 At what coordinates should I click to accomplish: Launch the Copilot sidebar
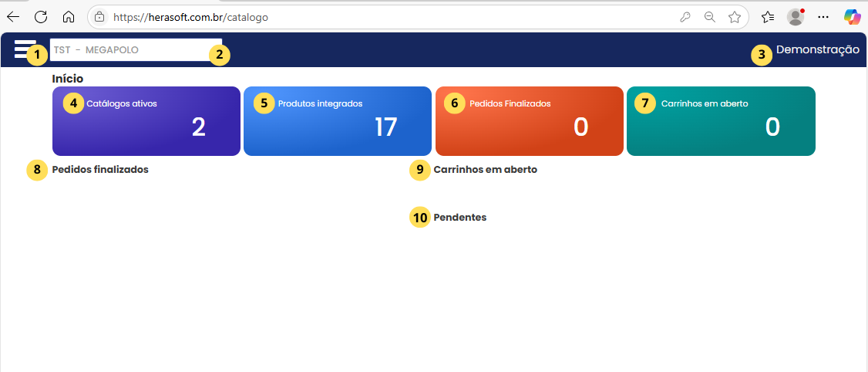(x=853, y=17)
